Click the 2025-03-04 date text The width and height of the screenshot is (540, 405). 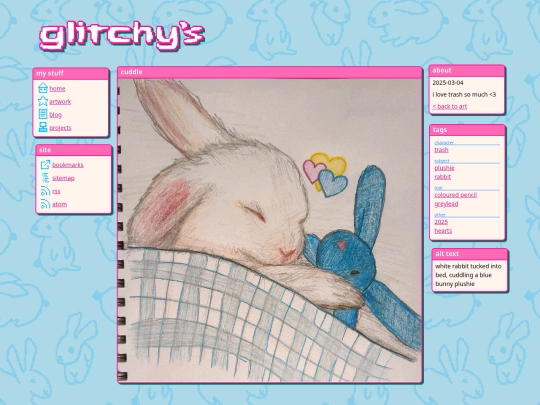coord(448,83)
